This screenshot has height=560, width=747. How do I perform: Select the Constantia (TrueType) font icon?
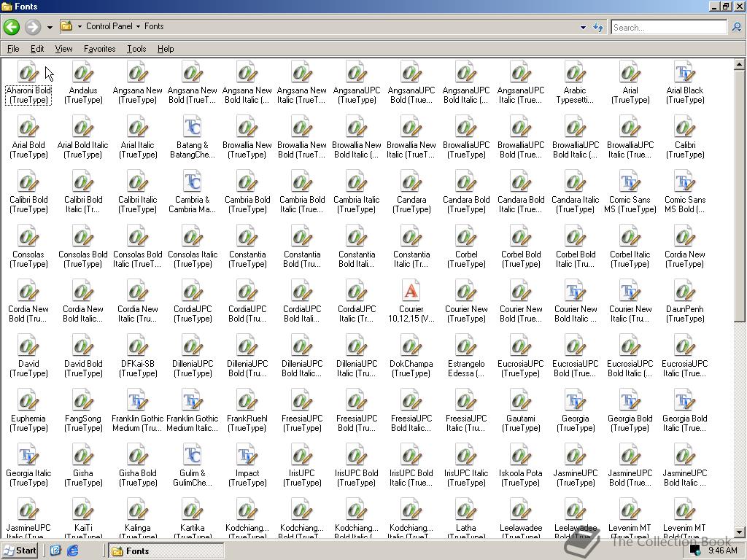pyautogui.click(x=247, y=237)
